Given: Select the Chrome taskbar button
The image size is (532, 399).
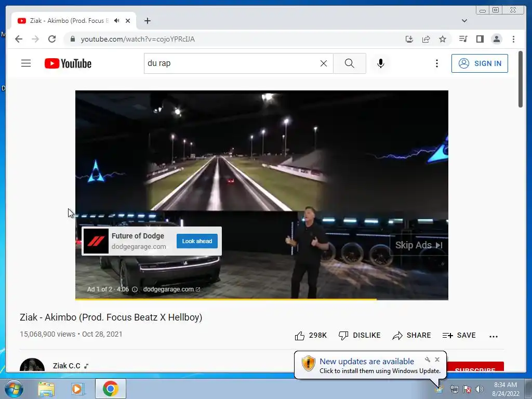Looking at the screenshot, I should [x=111, y=389].
